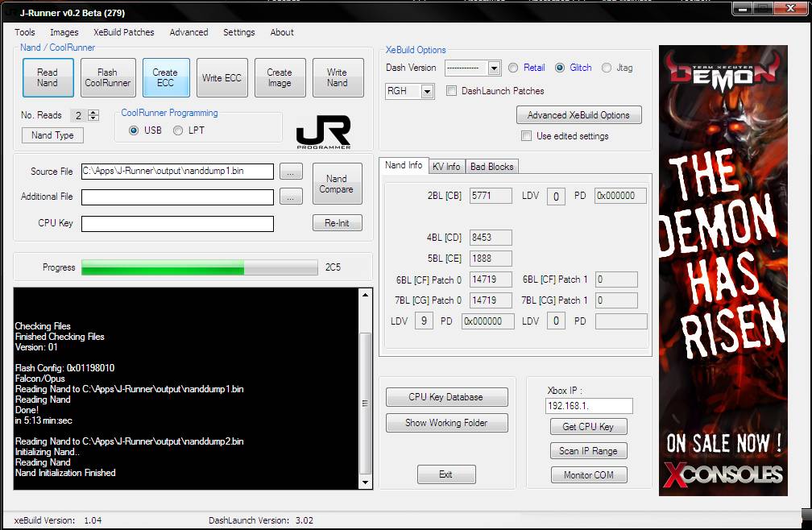Click the Nand Compare button
812x530 pixels.
coord(337,184)
